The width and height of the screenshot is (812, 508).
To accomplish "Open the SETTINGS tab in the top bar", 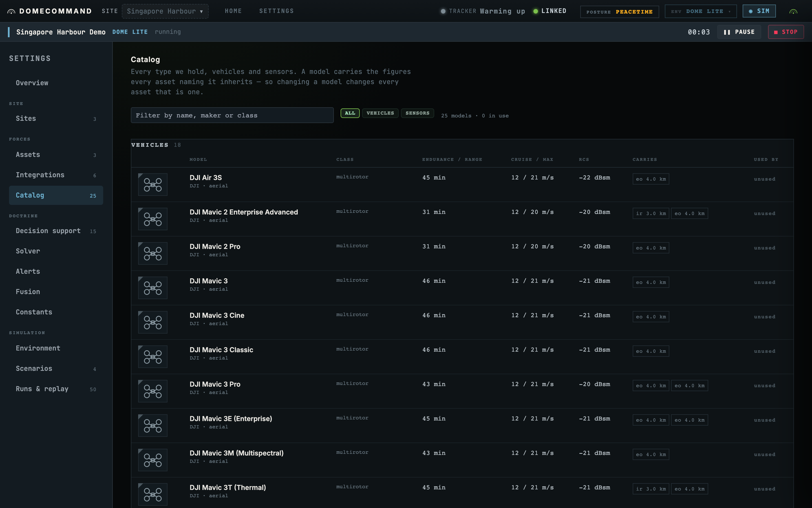I will (x=277, y=11).
